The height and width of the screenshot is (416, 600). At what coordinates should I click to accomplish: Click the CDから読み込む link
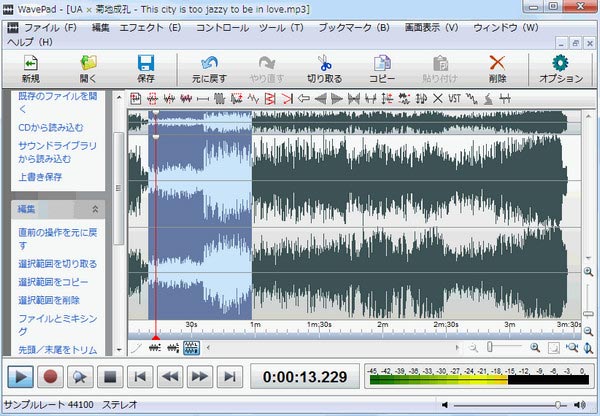point(51,127)
